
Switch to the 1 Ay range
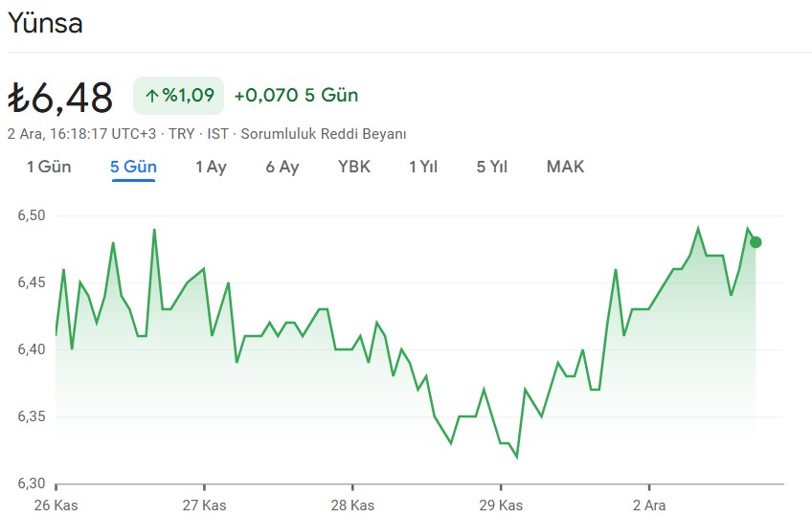coord(212,167)
